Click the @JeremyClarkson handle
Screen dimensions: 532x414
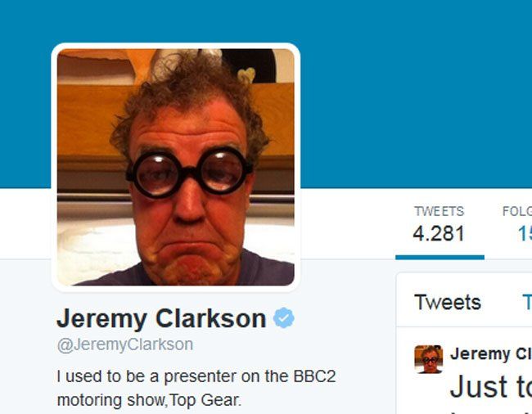click(x=125, y=344)
